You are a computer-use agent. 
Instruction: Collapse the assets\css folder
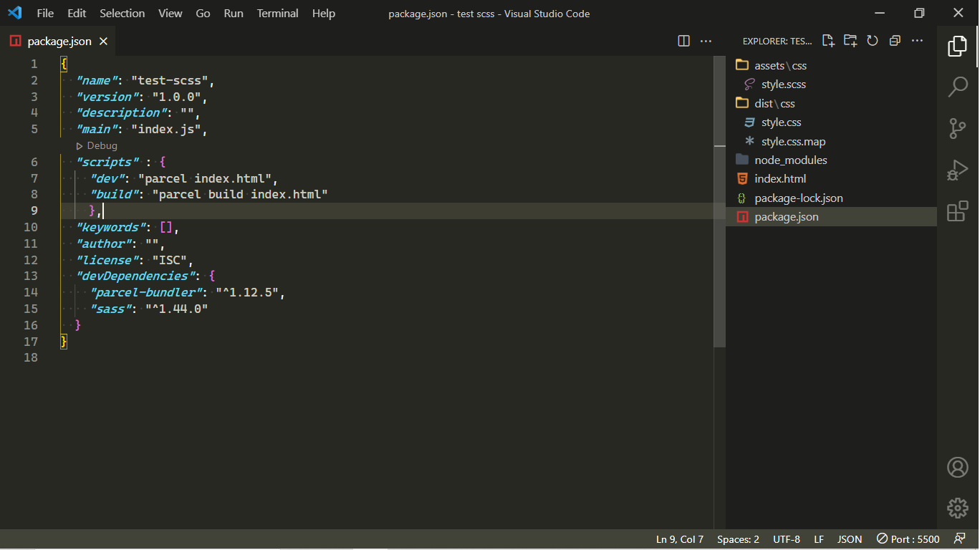(831, 66)
